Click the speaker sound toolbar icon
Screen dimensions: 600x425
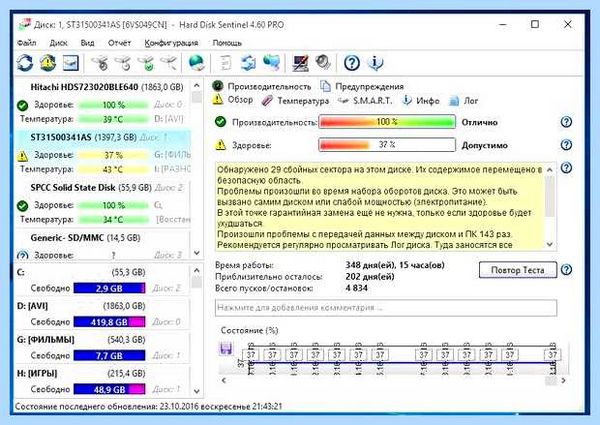tap(323, 62)
